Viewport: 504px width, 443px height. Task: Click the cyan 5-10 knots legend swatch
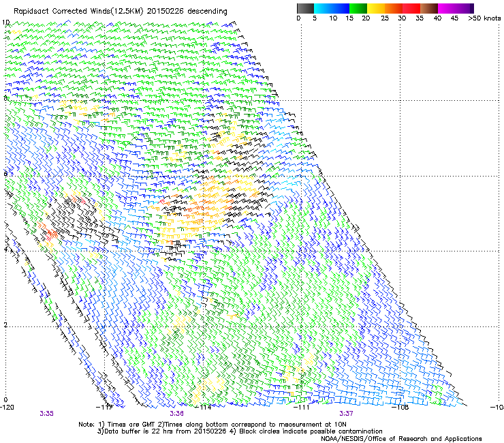(323, 8)
